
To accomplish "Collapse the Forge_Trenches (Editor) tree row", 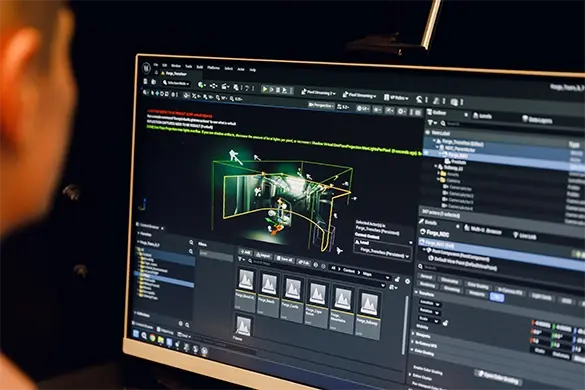I will pyautogui.click(x=434, y=140).
